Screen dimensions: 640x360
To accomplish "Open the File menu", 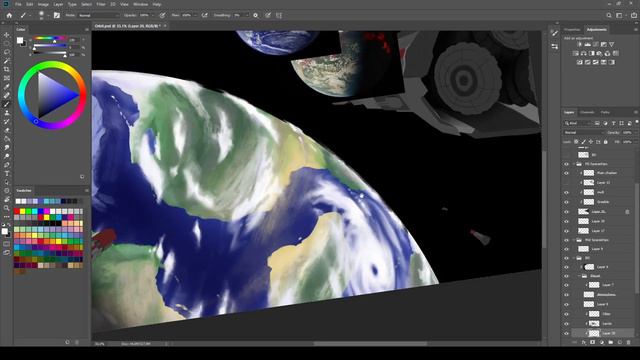I will point(18,4).
